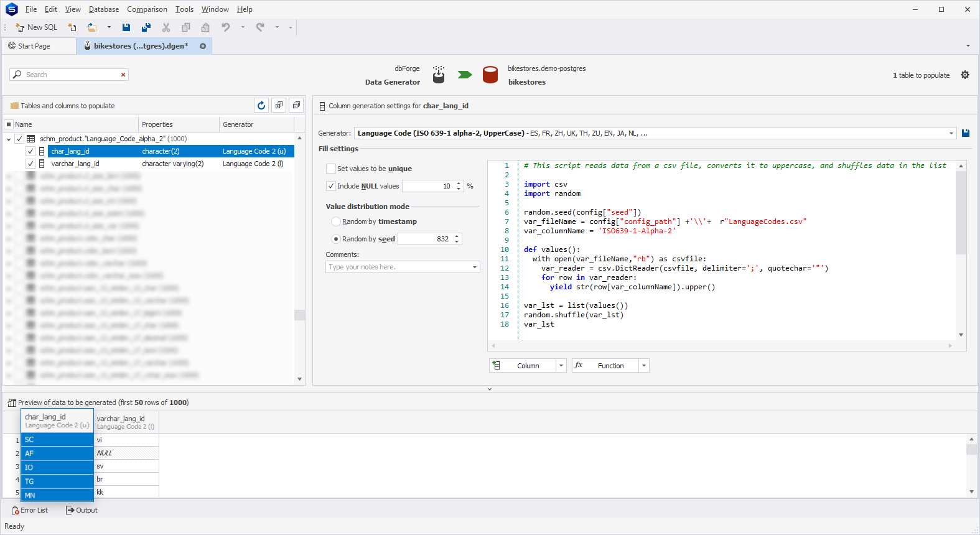Open the Function button dropdown arrow

click(x=644, y=366)
